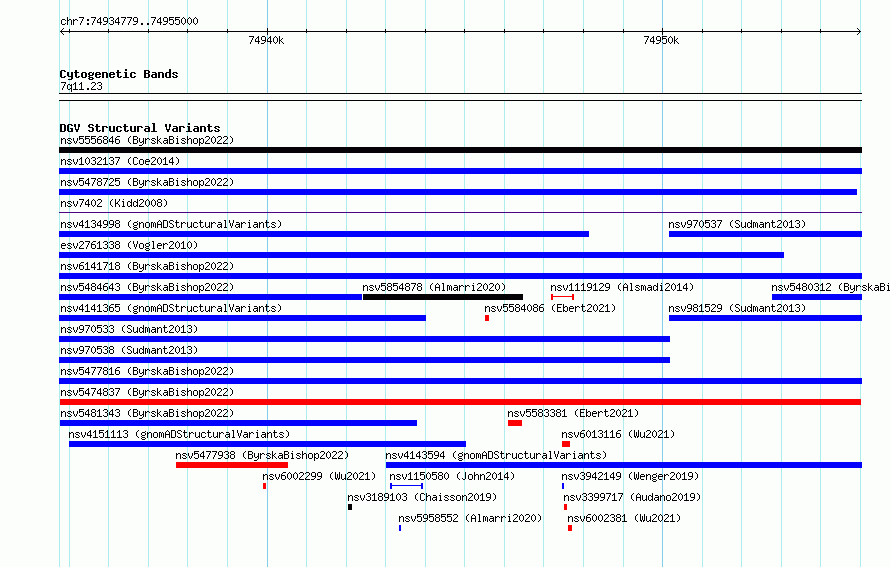Click the Cytogenetic Bands track title
This screenshot has width=890, height=567.
pos(119,74)
